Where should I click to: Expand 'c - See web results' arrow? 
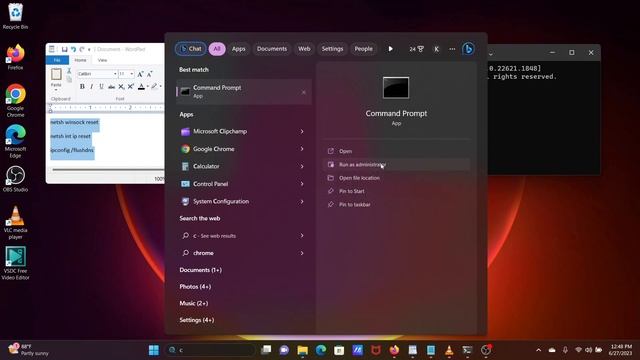coord(302,236)
